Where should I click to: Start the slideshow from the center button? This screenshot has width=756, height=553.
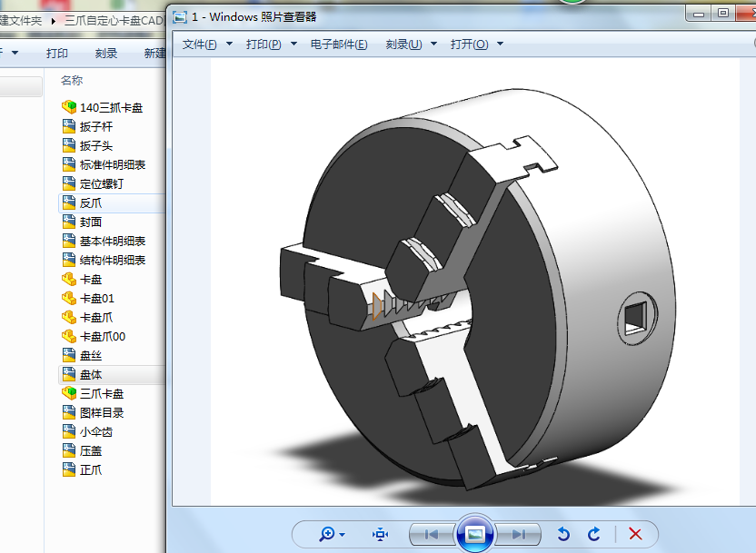pyautogui.click(x=475, y=535)
